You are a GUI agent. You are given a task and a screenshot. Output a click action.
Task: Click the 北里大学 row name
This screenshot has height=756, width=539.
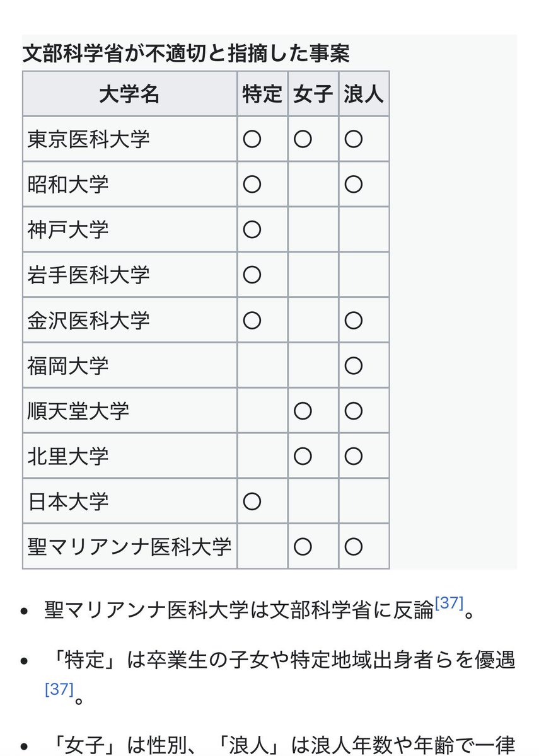click(x=68, y=456)
